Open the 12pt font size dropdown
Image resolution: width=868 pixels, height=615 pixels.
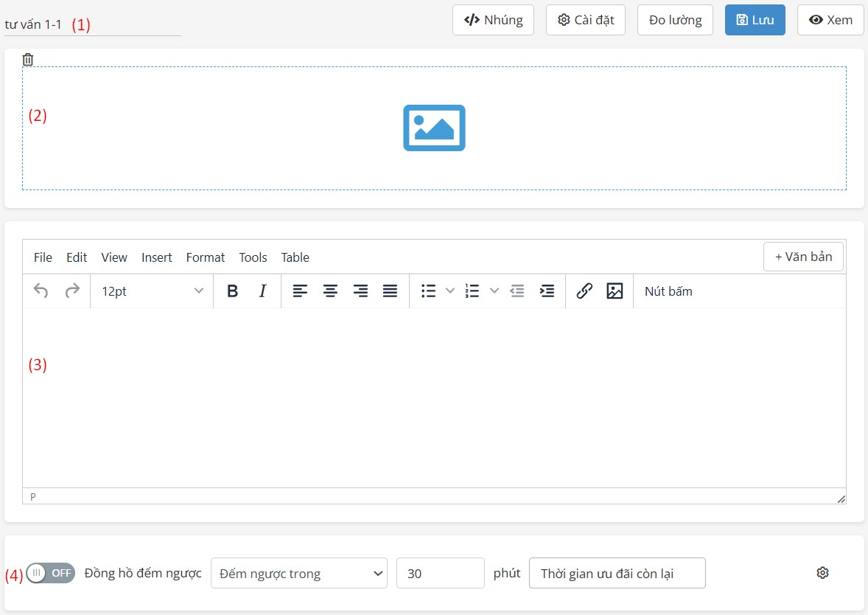pos(152,291)
